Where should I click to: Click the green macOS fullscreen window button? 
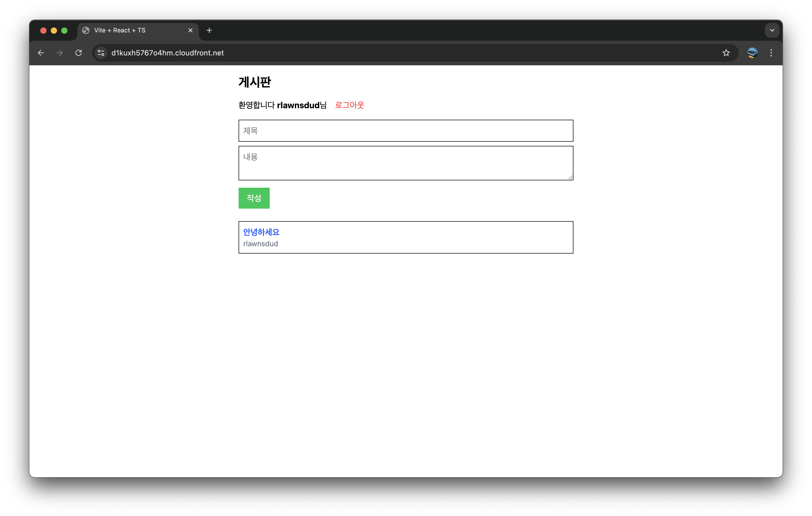coord(64,31)
